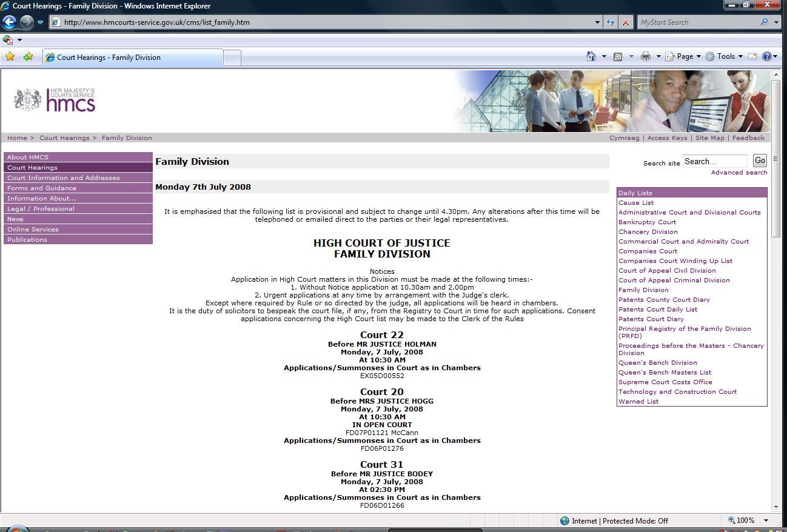787x532 pixels.
Task: Open the Chancery Division daily list
Action: [648, 232]
